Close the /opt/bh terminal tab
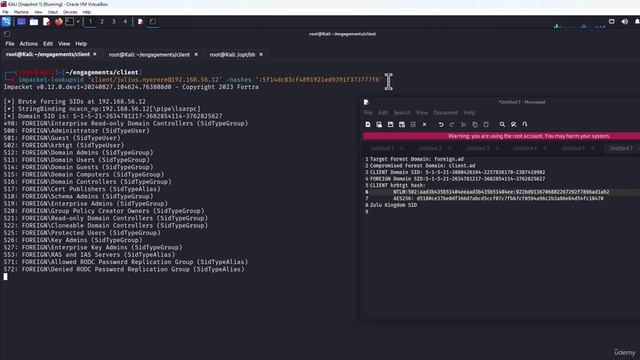This screenshot has height=360, width=640. tap(261, 54)
